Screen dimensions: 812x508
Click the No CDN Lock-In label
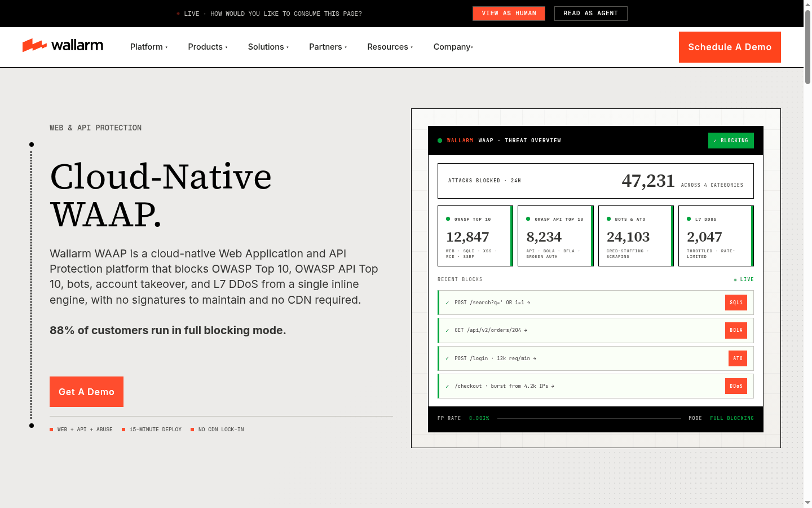(221, 430)
